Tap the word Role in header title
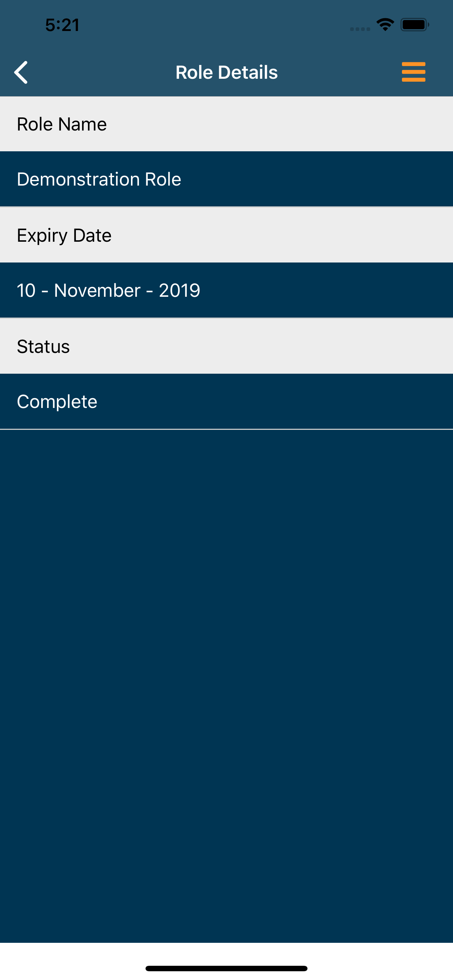 click(x=194, y=72)
